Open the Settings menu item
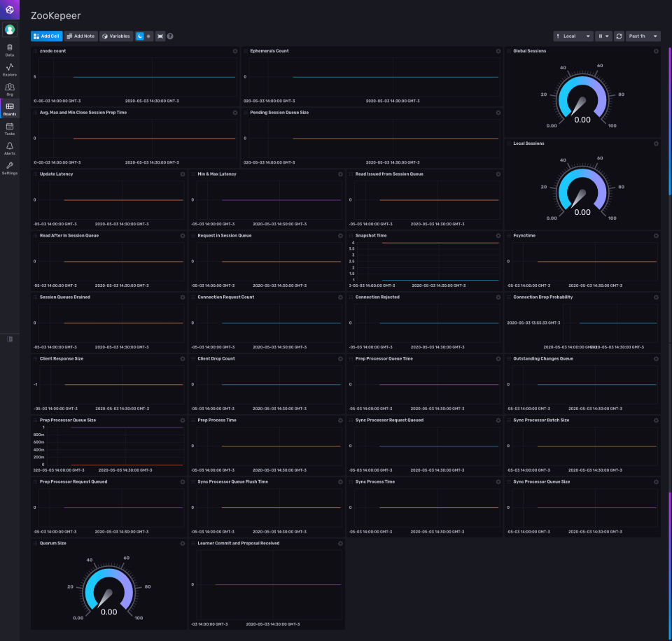Viewport: 672px width, 641px height. click(10, 168)
